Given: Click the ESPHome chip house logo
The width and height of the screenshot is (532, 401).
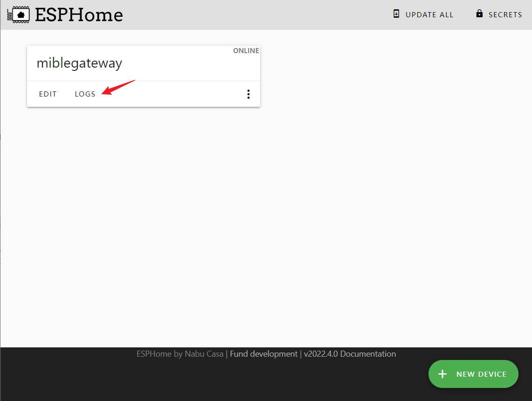Looking at the screenshot, I should 18,14.
